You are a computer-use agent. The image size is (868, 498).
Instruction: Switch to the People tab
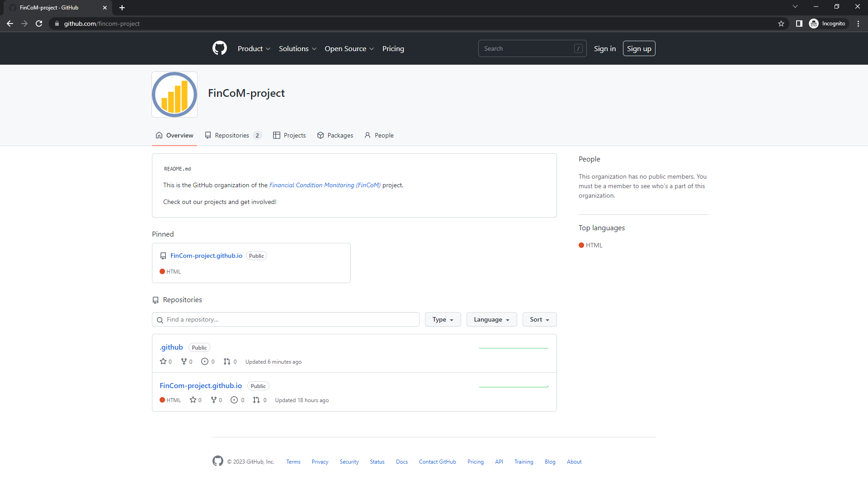pyautogui.click(x=379, y=135)
